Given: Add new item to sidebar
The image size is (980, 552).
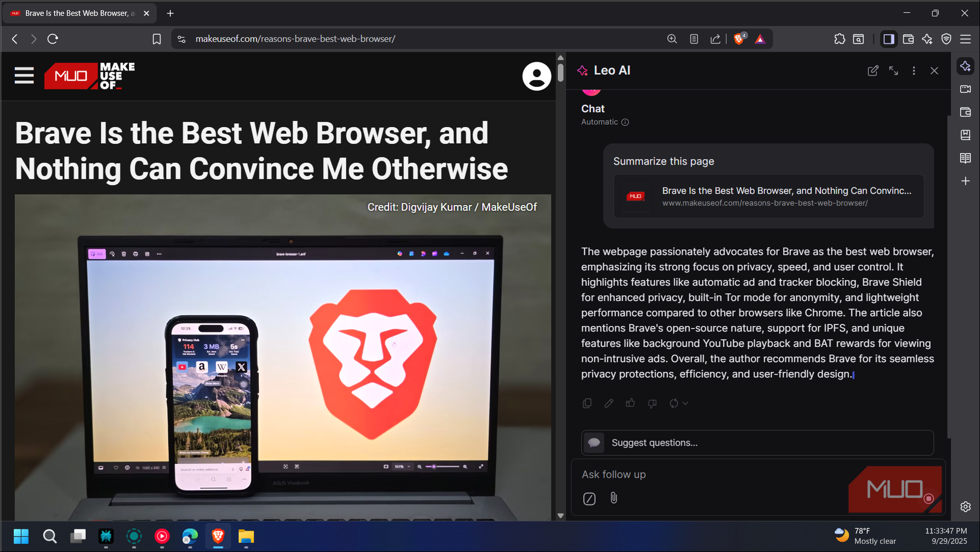Looking at the screenshot, I should [x=966, y=181].
